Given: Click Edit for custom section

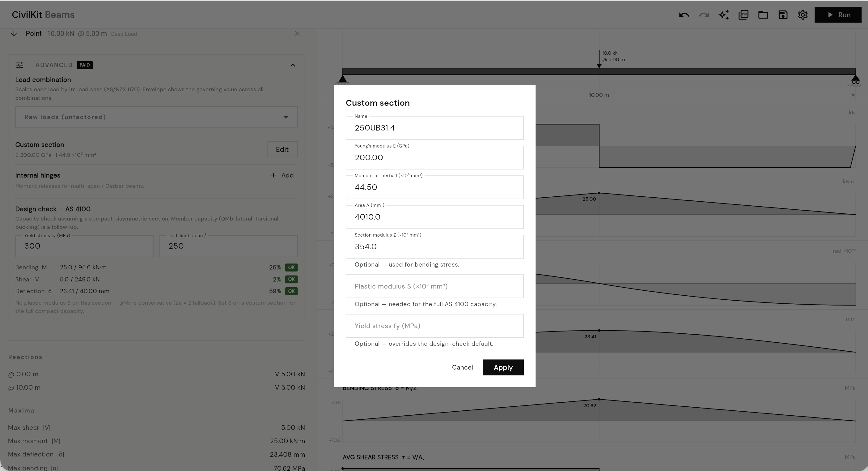Looking at the screenshot, I should pos(282,149).
